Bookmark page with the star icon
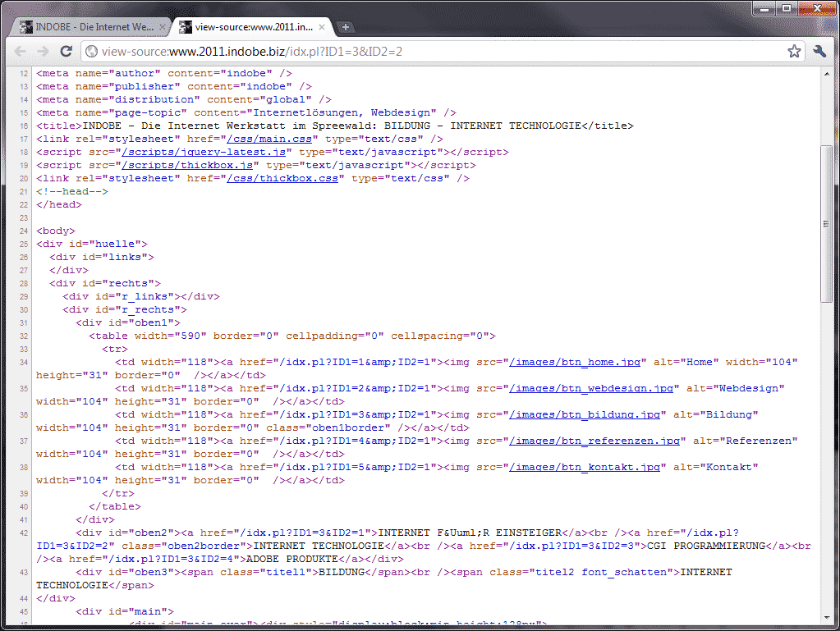Screen dimensions: 840x631 tap(794, 52)
